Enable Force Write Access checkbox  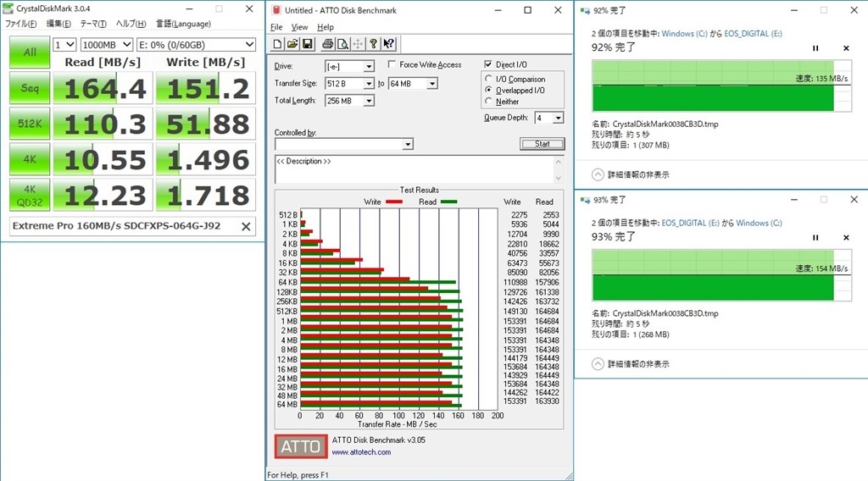point(392,64)
